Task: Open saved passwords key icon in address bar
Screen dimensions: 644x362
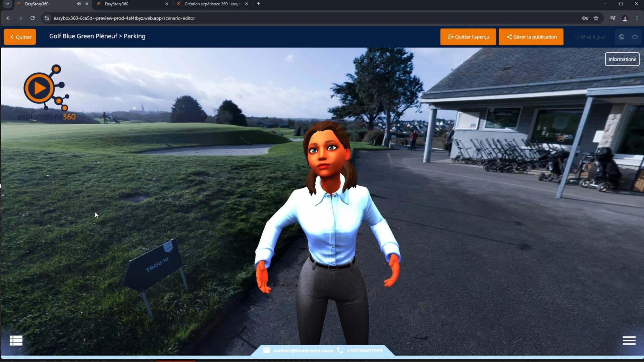Action: point(585,18)
